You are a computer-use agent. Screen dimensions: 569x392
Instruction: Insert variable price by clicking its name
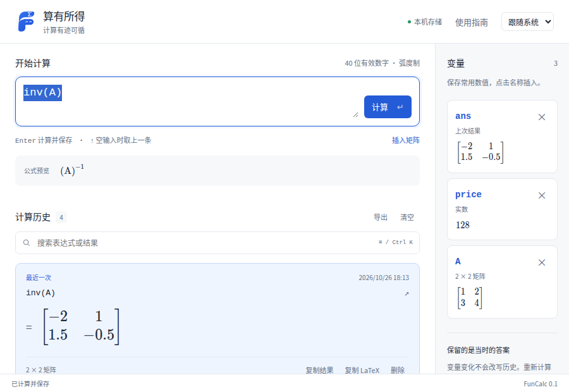click(x=468, y=195)
